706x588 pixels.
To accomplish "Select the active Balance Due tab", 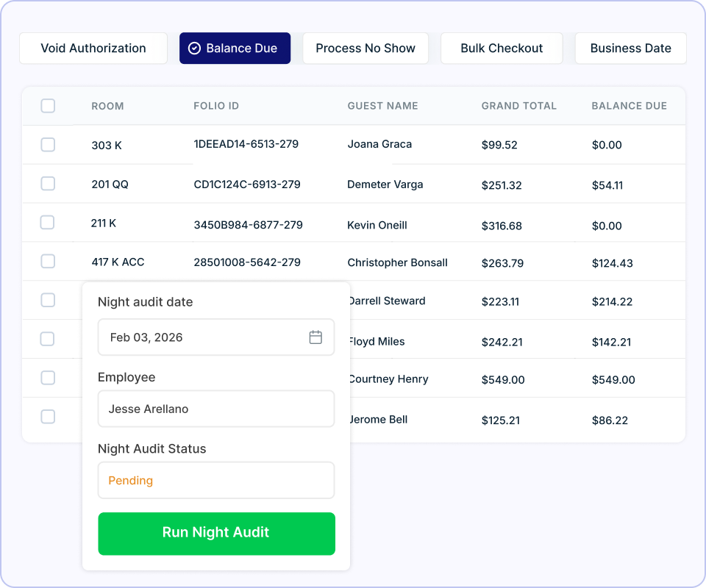I will tap(235, 48).
